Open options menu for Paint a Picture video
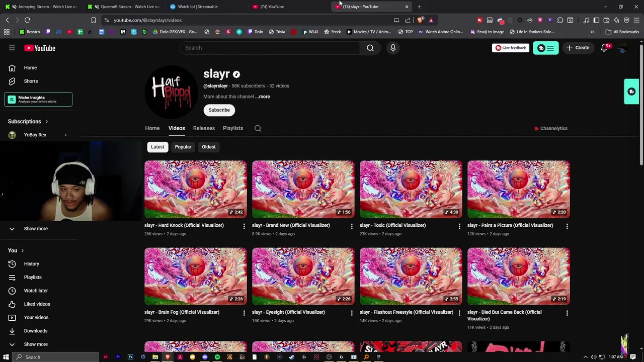 point(567,226)
